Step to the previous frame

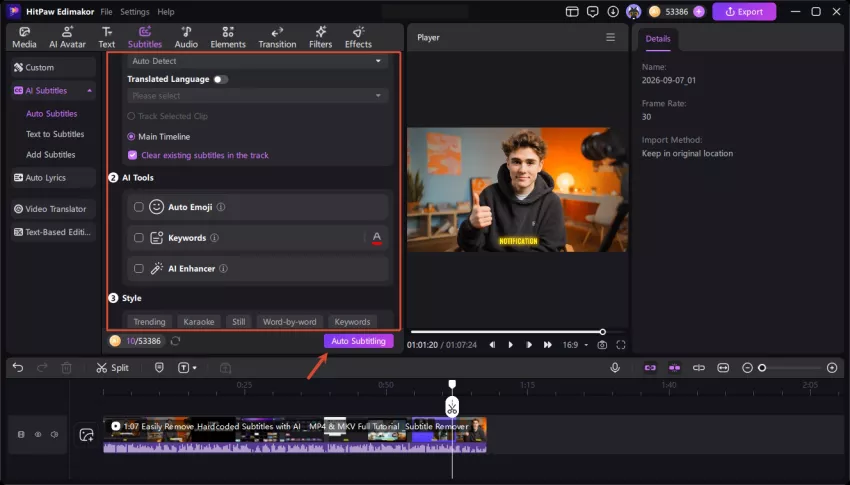(x=492, y=345)
